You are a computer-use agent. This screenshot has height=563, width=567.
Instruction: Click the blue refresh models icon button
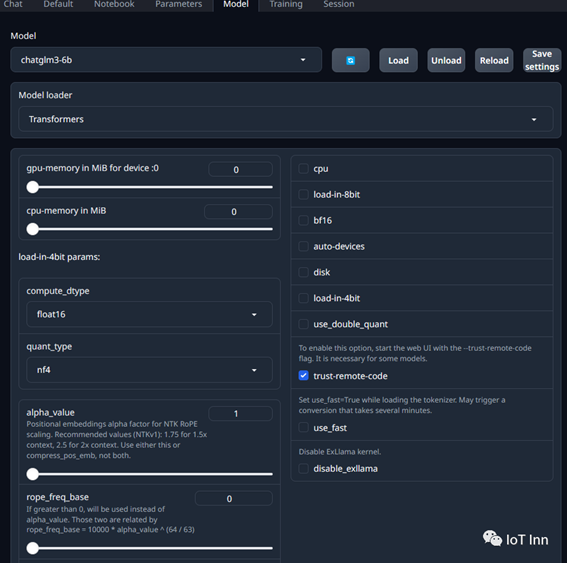click(350, 60)
